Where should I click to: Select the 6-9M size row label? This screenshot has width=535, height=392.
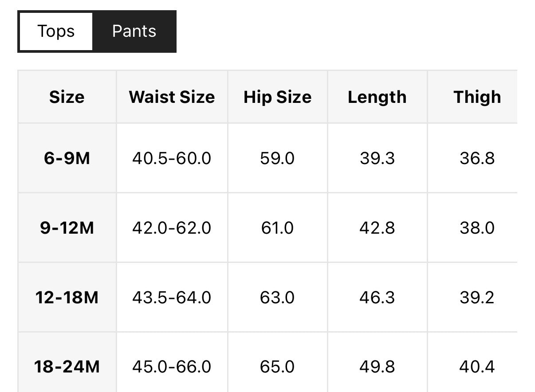[67, 158]
